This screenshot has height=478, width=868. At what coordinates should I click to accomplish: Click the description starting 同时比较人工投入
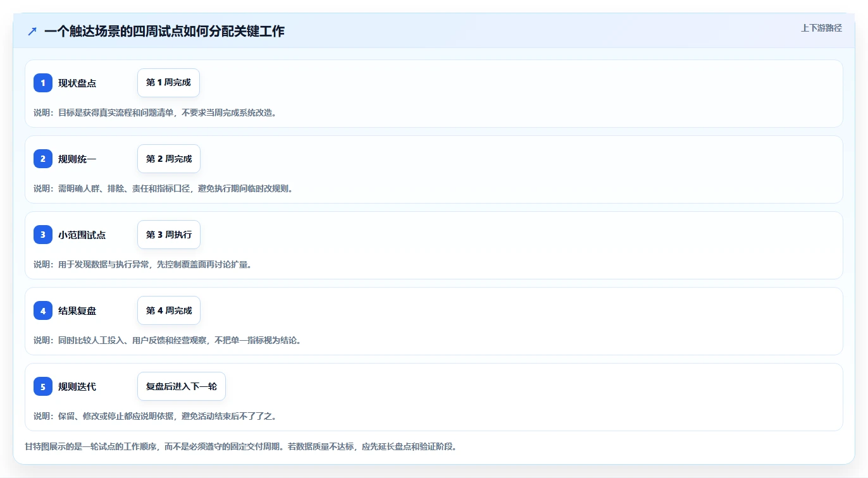tap(168, 340)
